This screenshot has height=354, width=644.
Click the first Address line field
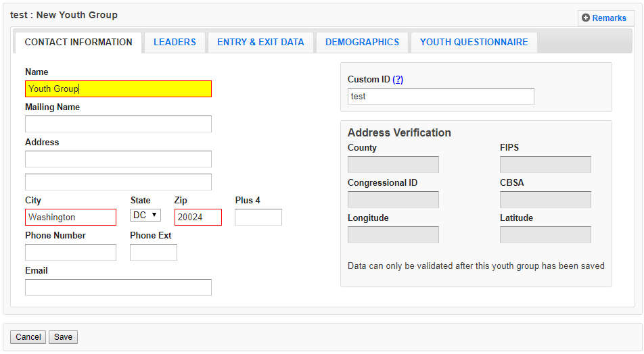click(x=118, y=159)
